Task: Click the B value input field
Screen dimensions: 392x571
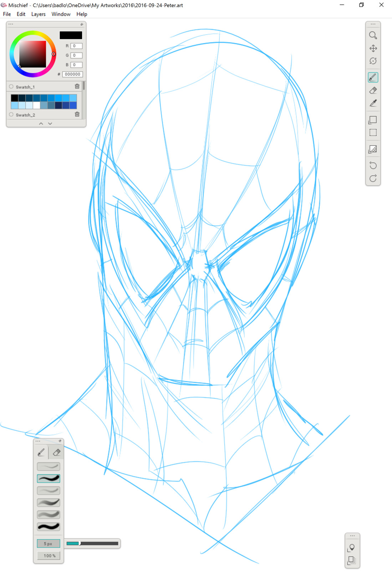Action: tap(76, 65)
